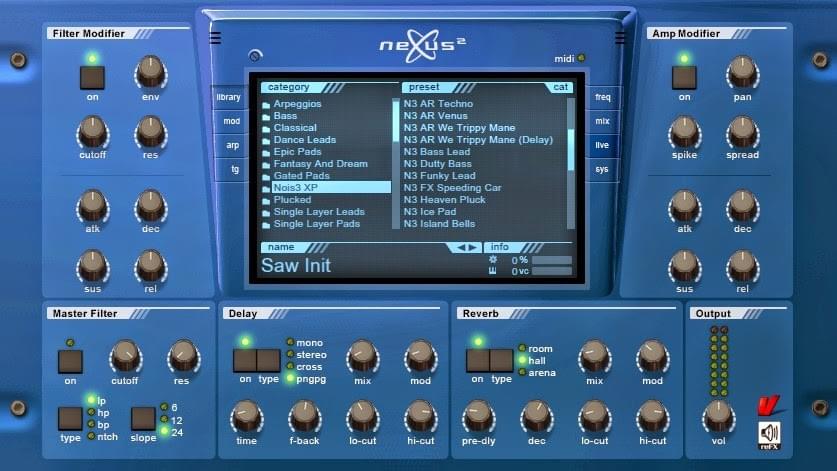
Task: Click the Reverb pre-dly knob
Action: [478, 417]
